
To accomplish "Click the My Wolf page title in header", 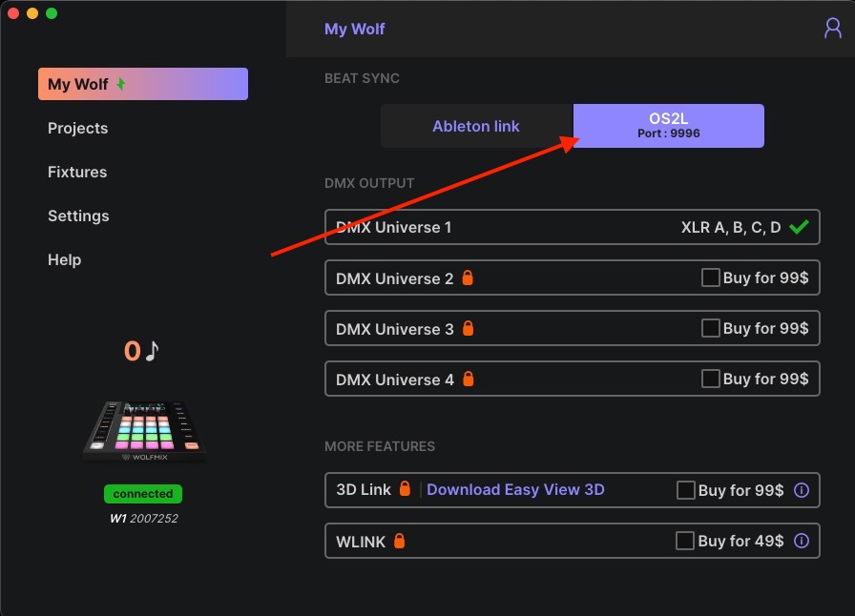I will click(354, 29).
